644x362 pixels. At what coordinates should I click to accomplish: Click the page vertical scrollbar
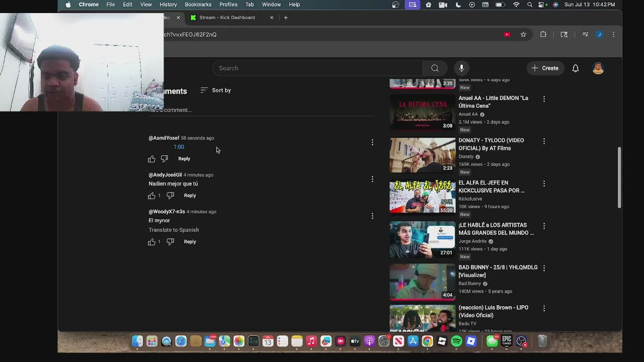[x=619, y=177]
